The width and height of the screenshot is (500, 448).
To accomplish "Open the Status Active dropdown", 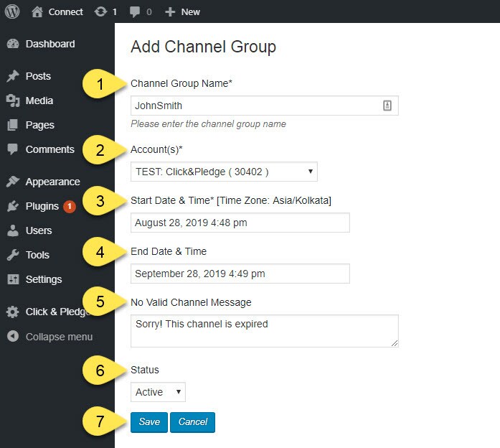I will click(x=158, y=392).
